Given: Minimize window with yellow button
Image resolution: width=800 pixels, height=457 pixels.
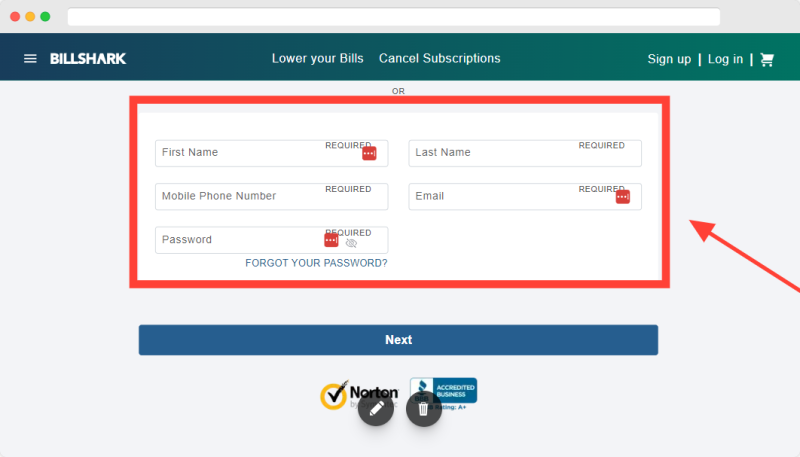Looking at the screenshot, I should tap(30, 17).
